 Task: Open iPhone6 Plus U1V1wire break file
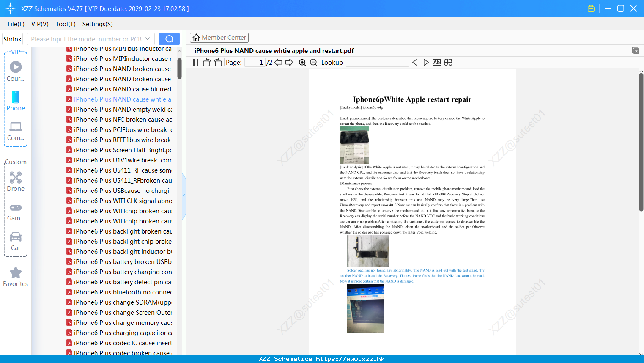point(119,160)
